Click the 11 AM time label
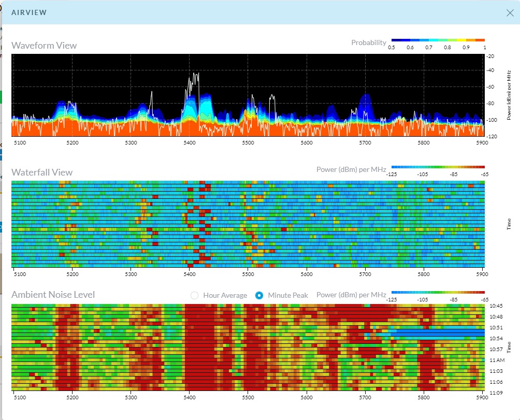Viewport: 520px width, 420px height. coord(497,360)
